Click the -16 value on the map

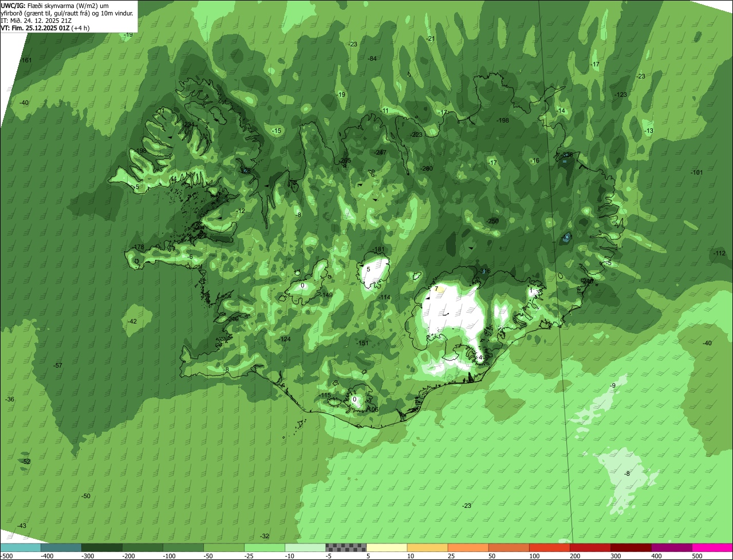click(535, 160)
